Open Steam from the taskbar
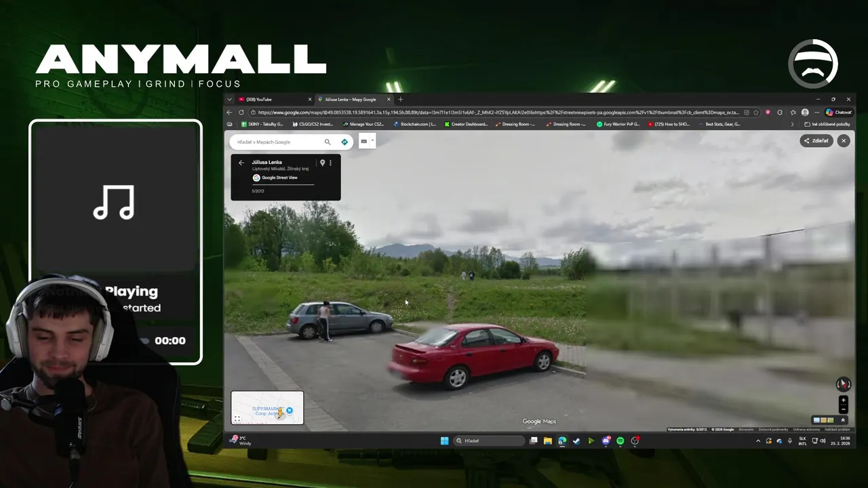The height and width of the screenshot is (488, 868). click(x=576, y=441)
